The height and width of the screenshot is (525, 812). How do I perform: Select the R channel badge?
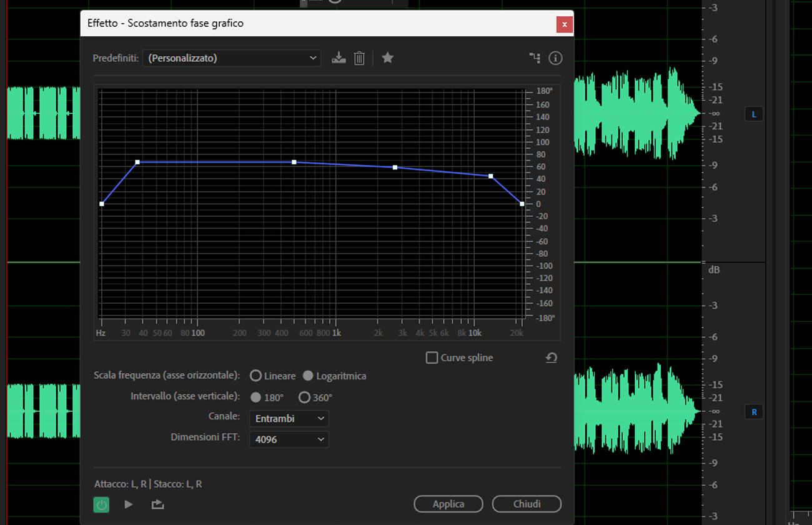click(x=753, y=412)
